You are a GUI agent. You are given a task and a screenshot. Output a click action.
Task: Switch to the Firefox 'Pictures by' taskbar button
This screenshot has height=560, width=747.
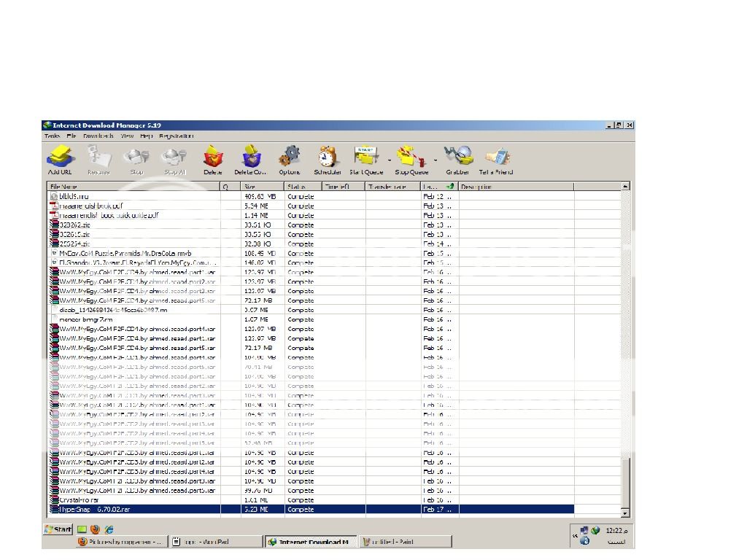pyautogui.click(x=122, y=542)
